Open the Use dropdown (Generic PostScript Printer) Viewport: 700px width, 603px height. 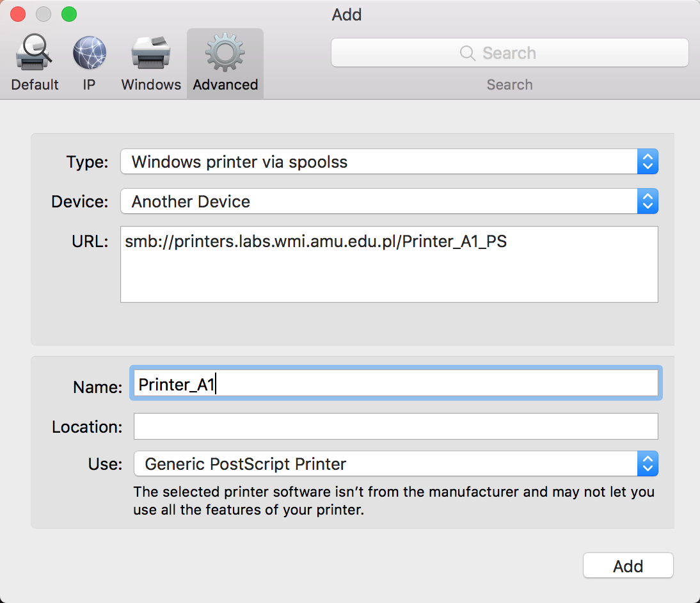(396, 463)
